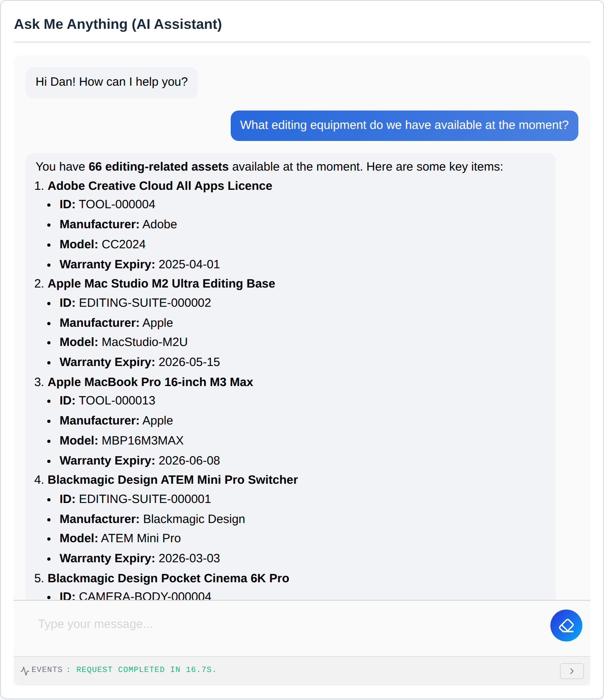
Task: Click the 'Ask Me Anything (AI Assistant)' title
Action: [118, 24]
